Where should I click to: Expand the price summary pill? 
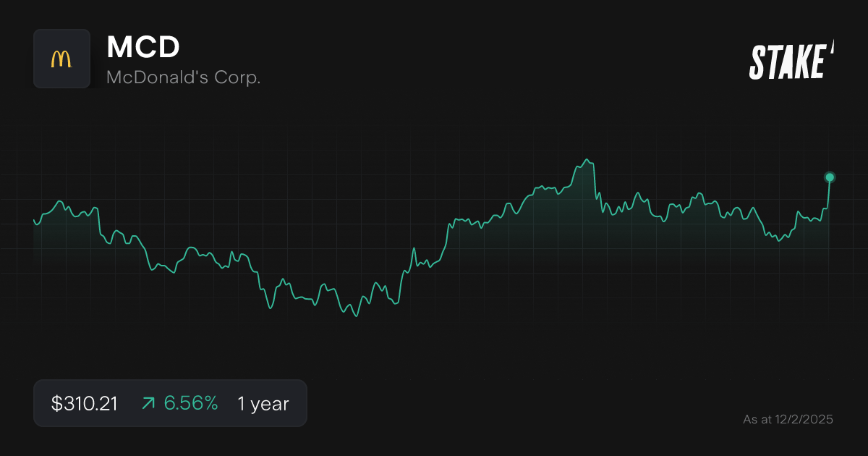pos(170,403)
